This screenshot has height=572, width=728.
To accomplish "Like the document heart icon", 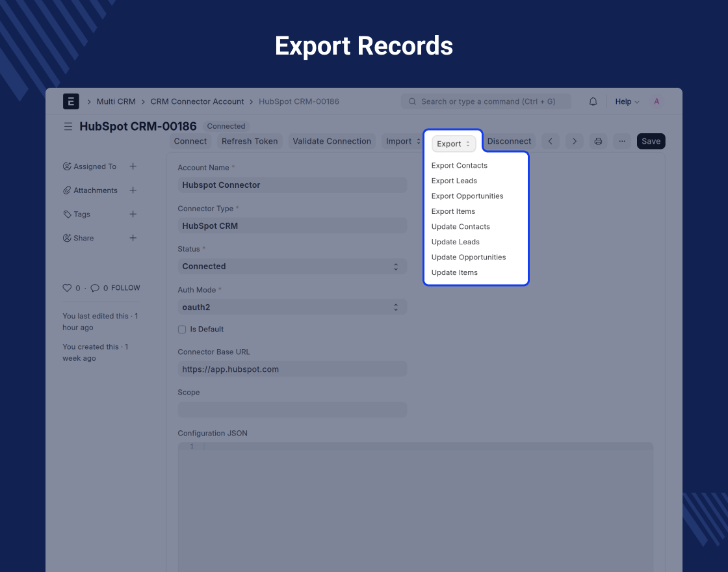I will coord(67,288).
